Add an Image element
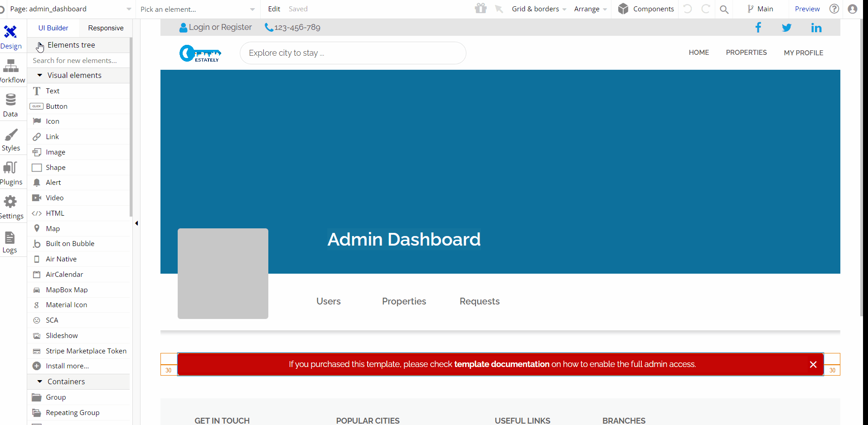 click(79, 152)
